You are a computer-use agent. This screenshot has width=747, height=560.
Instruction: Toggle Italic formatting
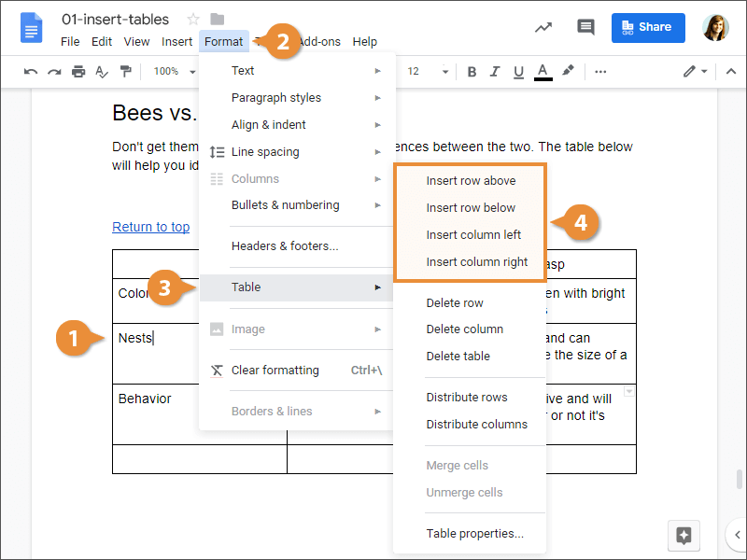click(x=495, y=72)
